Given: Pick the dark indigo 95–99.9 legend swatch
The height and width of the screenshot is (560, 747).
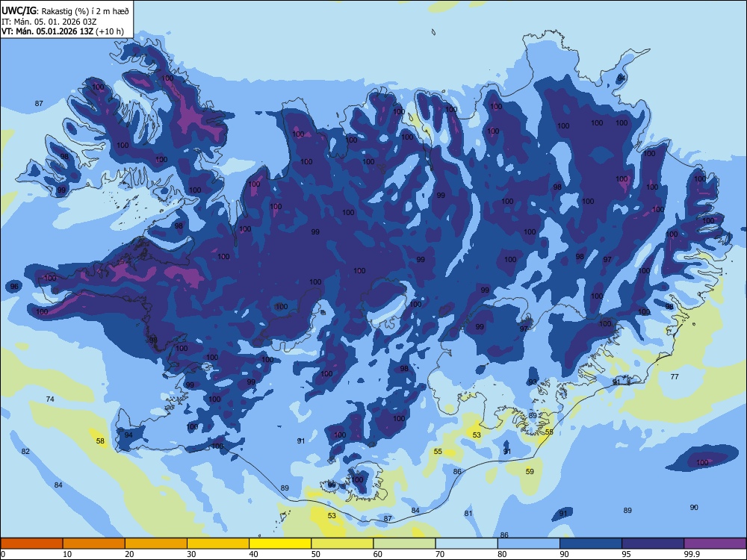Looking at the screenshot, I should click(x=653, y=544).
